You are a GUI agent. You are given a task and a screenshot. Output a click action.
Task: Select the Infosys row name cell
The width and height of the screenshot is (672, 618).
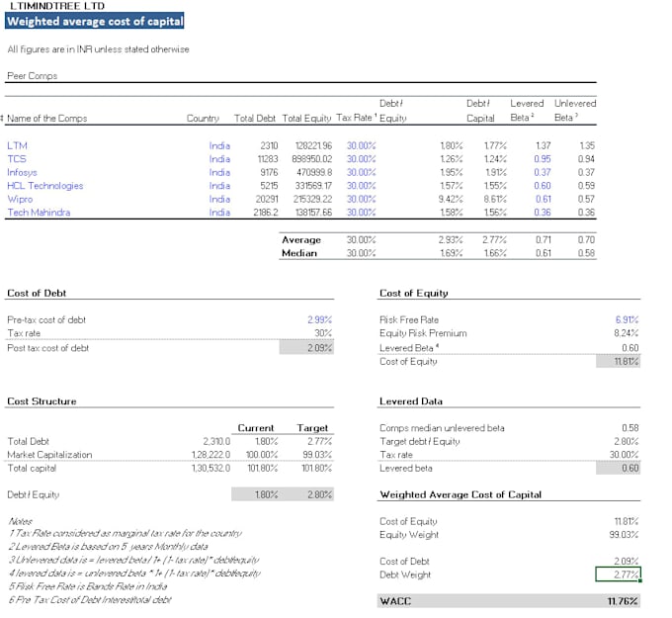(23, 172)
